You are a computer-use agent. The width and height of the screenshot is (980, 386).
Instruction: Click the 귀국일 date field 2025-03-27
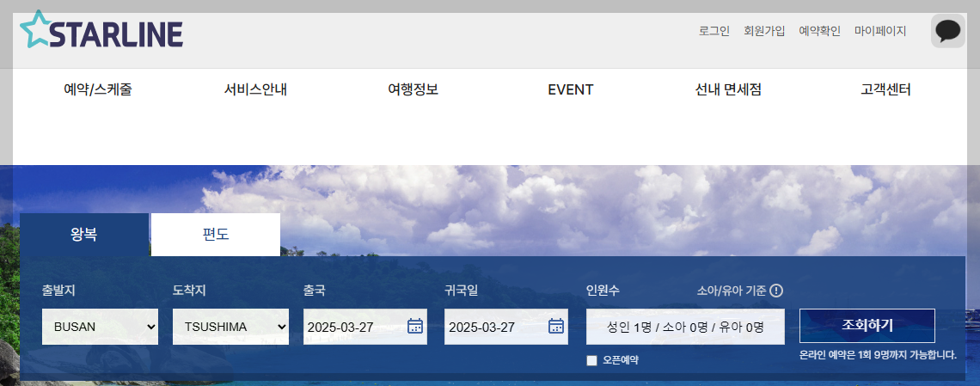506,327
